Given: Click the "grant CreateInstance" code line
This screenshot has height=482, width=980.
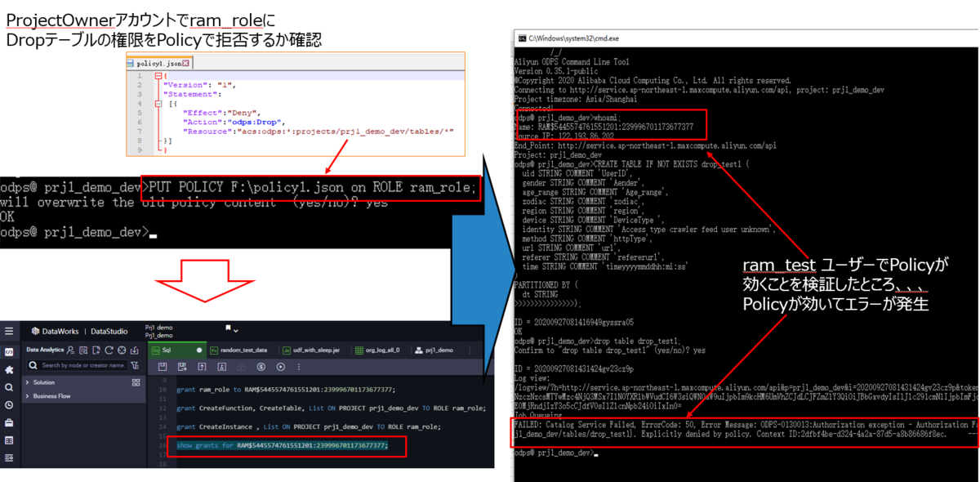Looking at the screenshot, I should pos(309,426).
